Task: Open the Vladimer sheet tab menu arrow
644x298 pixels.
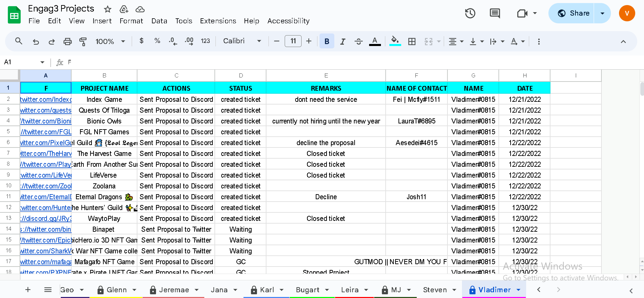Action: coord(518,290)
